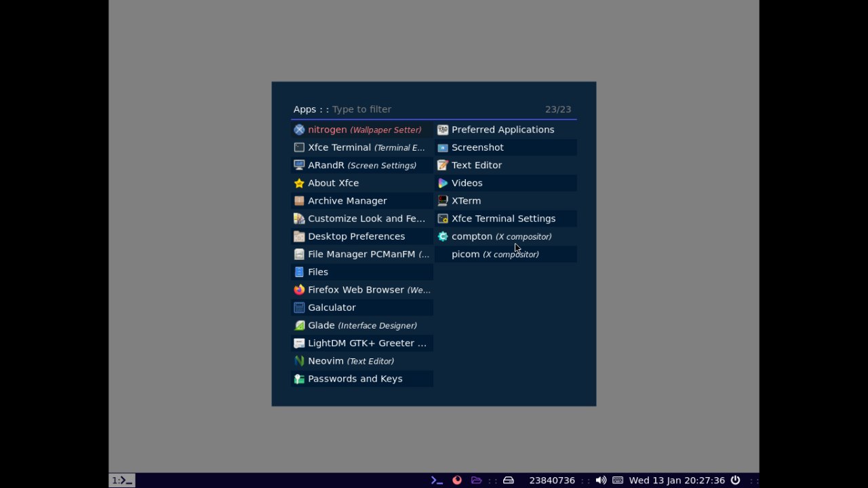Click the red Firefox icon in bottom bar
Screen dimensions: 868x488
pyautogui.click(x=457, y=480)
